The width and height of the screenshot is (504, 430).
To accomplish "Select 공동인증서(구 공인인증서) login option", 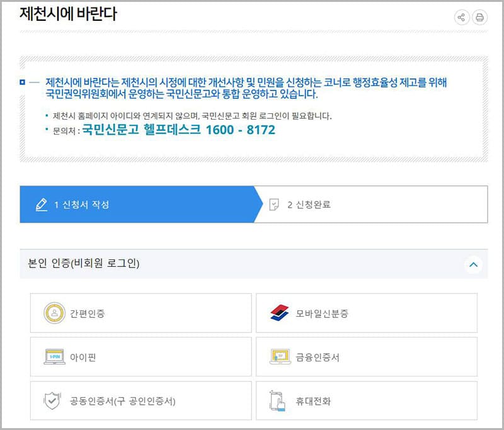I will 140,401.
